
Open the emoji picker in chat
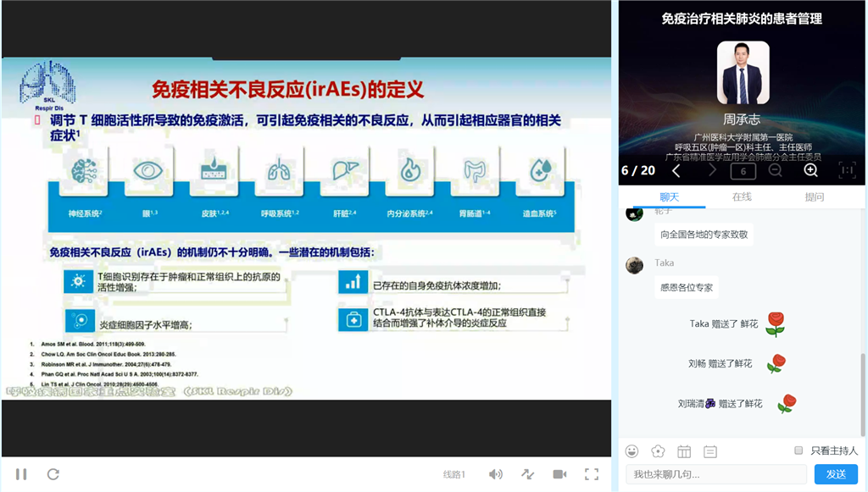(631, 451)
